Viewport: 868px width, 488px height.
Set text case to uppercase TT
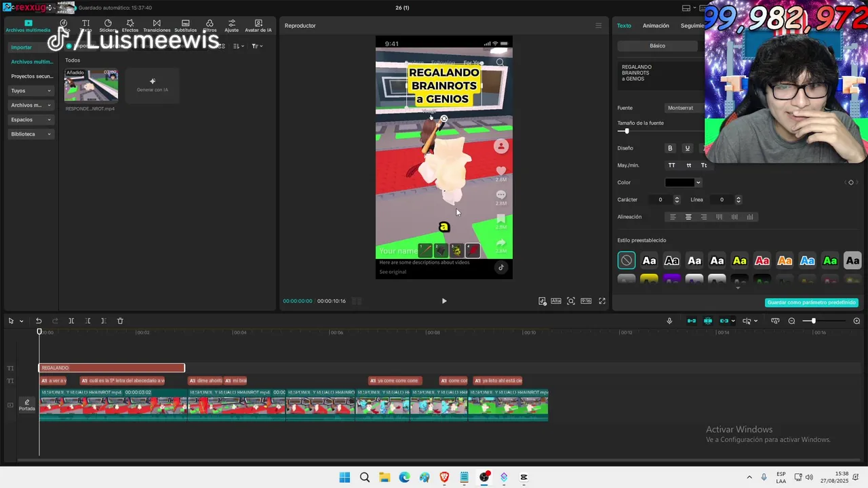[671, 165]
